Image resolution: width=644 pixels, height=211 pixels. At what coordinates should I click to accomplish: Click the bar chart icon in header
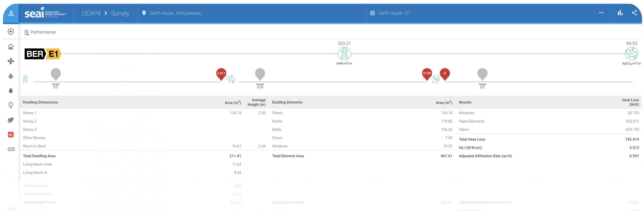(620, 13)
